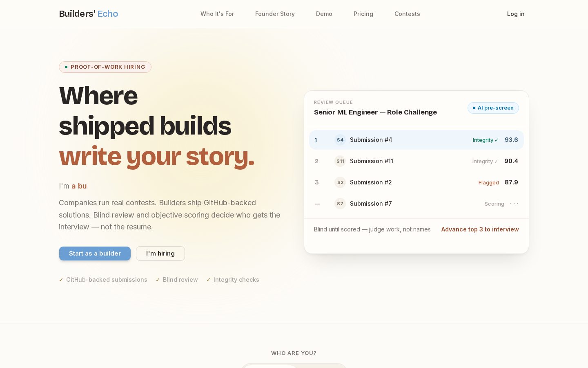
Task: Click the Proof-of-Work Hiring badge
Action: click(105, 67)
